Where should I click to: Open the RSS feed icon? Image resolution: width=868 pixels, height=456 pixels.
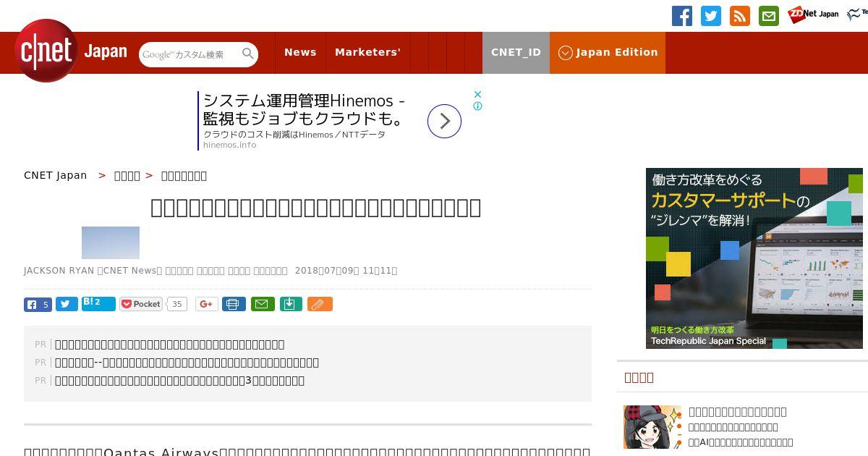740,16
